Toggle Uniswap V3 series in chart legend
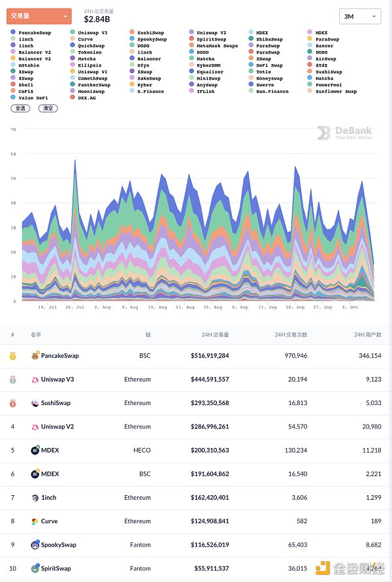 91,33
